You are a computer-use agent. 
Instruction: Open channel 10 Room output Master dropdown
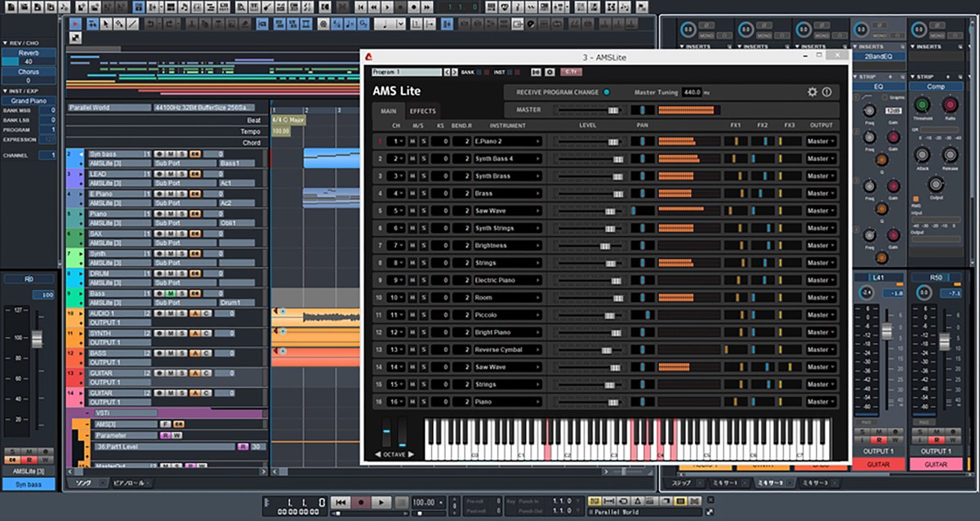(x=822, y=297)
